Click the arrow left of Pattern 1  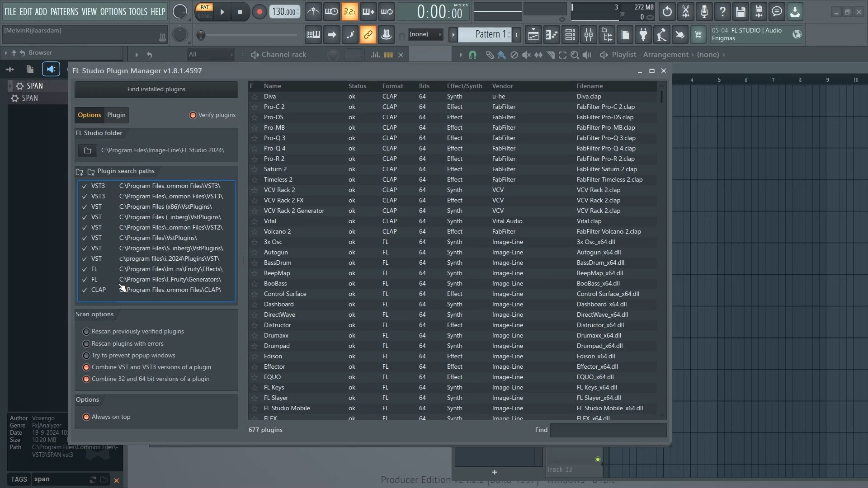453,35
